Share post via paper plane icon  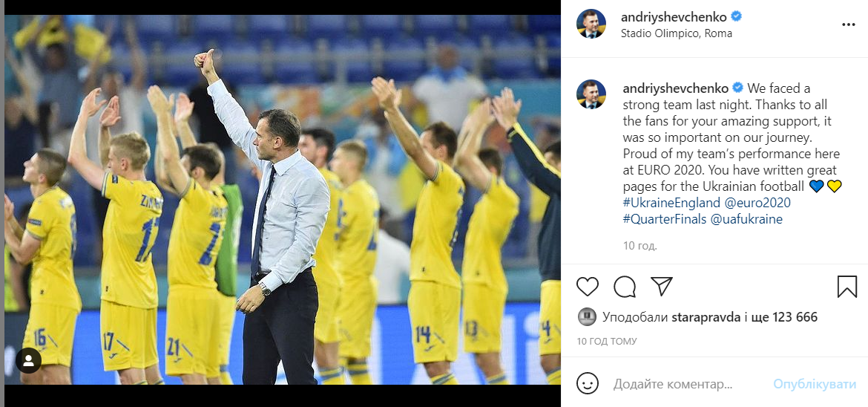[662, 286]
